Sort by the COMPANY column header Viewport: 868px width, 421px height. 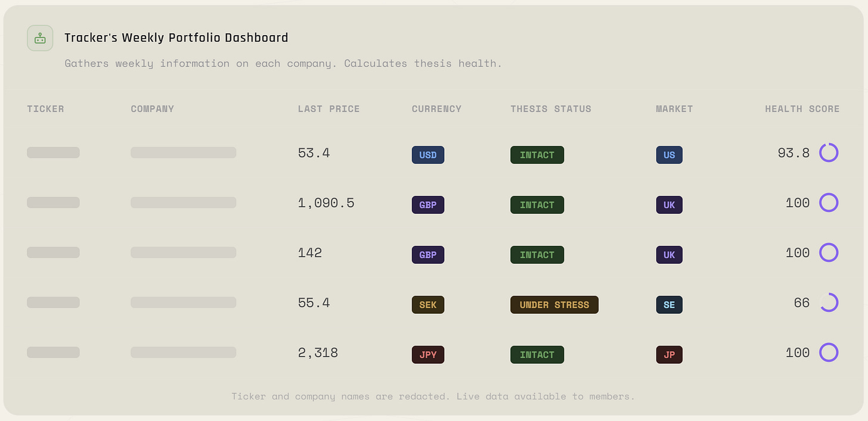(153, 109)
